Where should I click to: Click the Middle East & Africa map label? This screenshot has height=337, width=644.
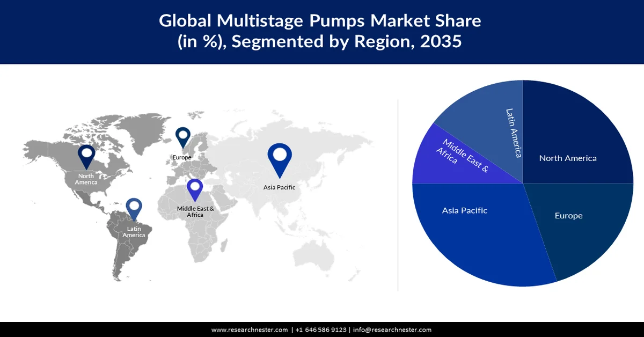(195, 211)
